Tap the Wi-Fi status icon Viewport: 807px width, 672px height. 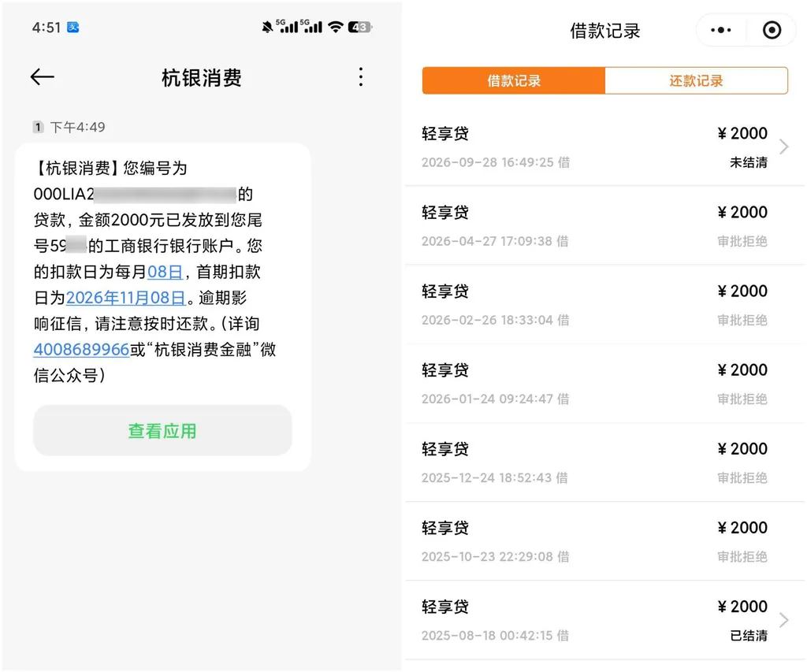tap(336, 27)
